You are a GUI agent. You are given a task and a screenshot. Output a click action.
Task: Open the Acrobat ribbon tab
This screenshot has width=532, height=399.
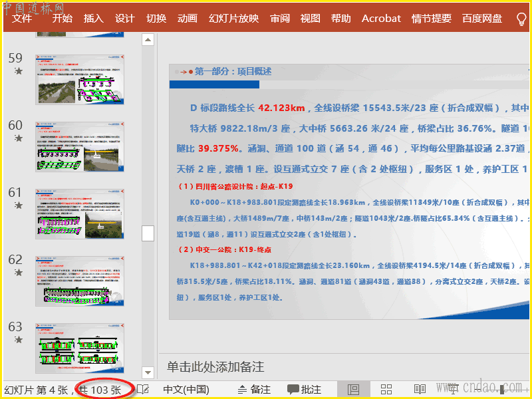coord(381,19)
